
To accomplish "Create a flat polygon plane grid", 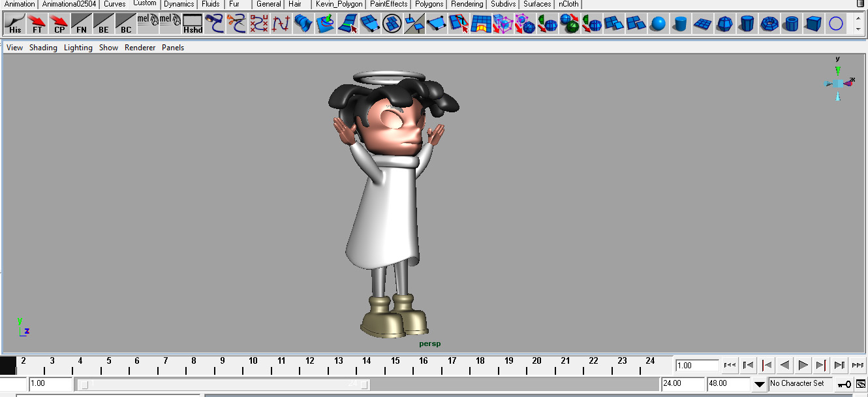I will pyautogui.click(x=703, y=24).
